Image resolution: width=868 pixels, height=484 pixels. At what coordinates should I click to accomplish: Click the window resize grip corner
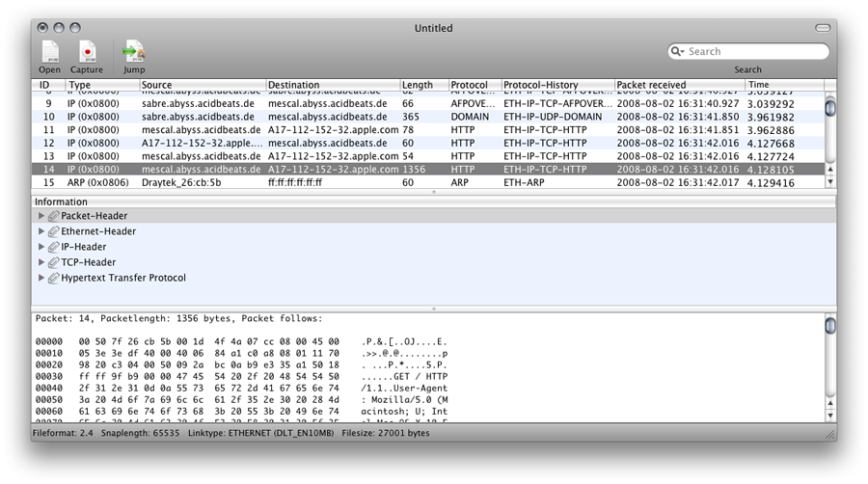830,435
